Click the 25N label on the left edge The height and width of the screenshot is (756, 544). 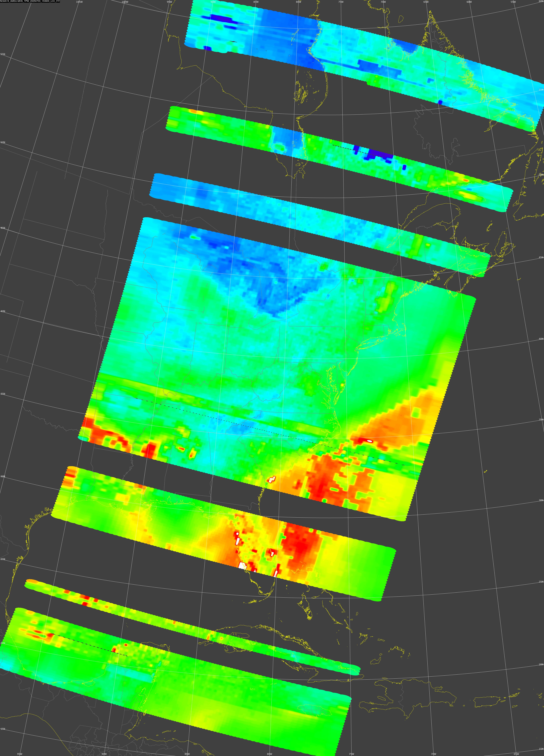pos(3,559)
